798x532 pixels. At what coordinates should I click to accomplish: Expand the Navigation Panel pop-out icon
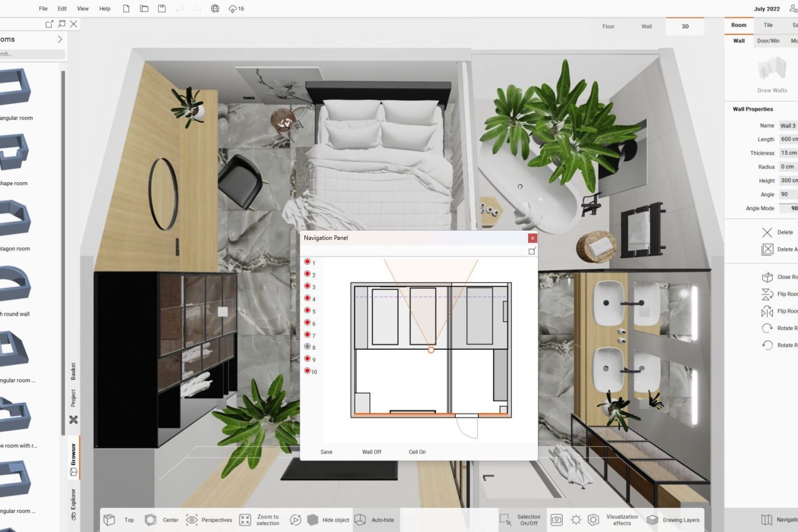coord(532,251)
